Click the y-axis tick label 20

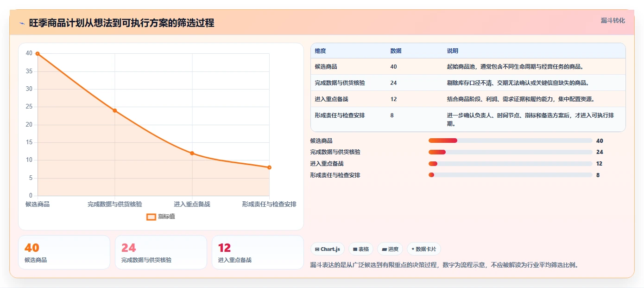tap(29, 125)
